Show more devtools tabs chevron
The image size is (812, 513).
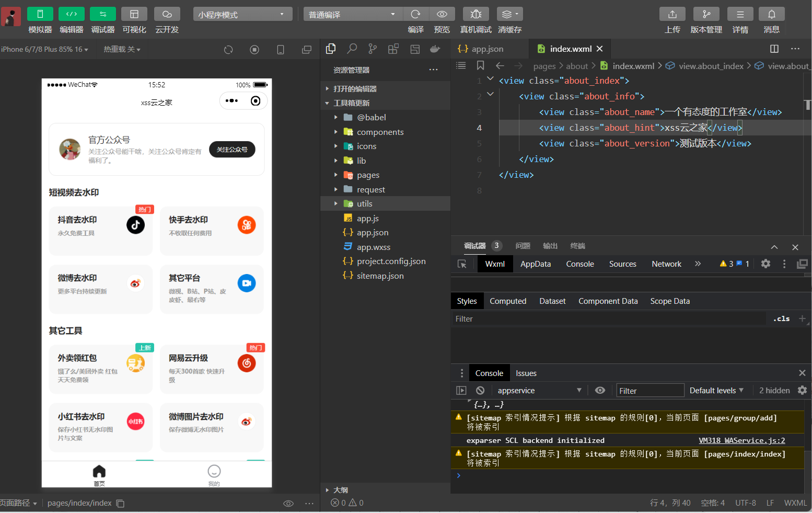click(x=698, y=264)
